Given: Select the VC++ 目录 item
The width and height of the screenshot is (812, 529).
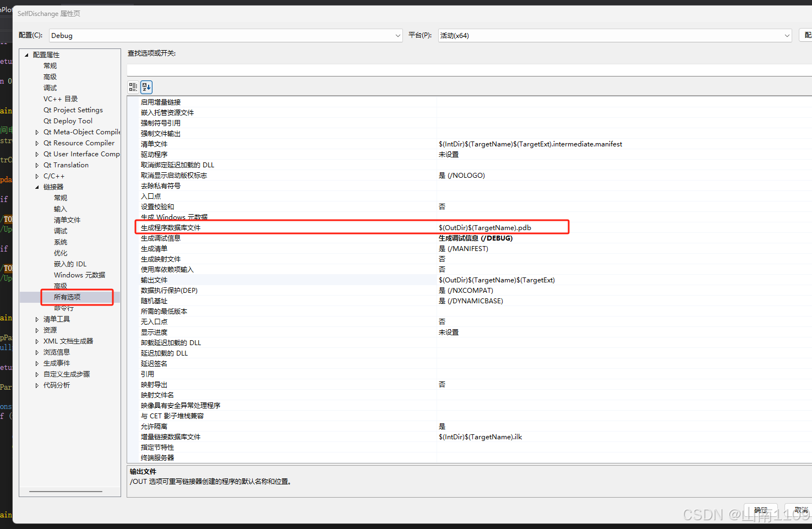Looking at the screenshot, I should coord(61,99).
